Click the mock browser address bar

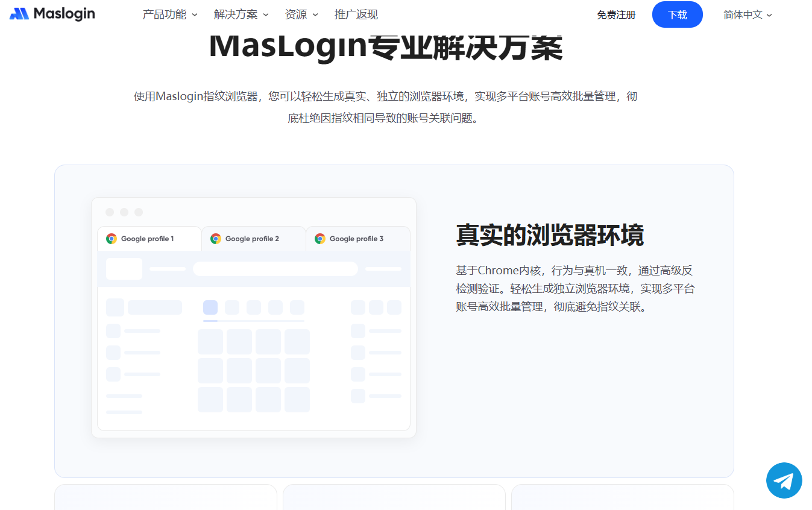(275, 269)
